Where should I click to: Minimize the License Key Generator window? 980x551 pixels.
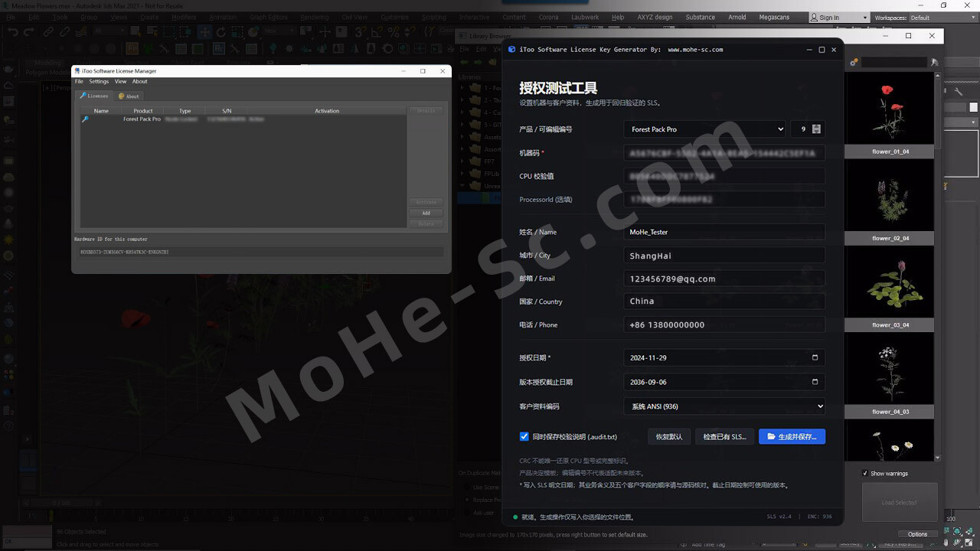coord(810,50)
